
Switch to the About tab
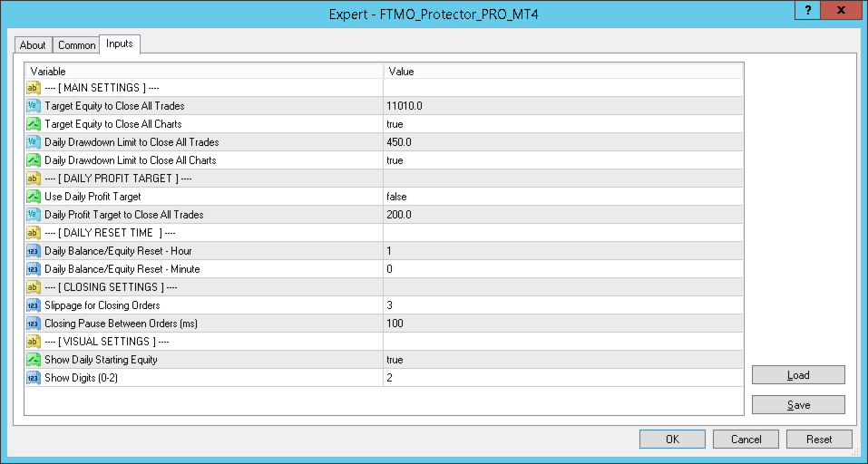click(x=33, y=45)
